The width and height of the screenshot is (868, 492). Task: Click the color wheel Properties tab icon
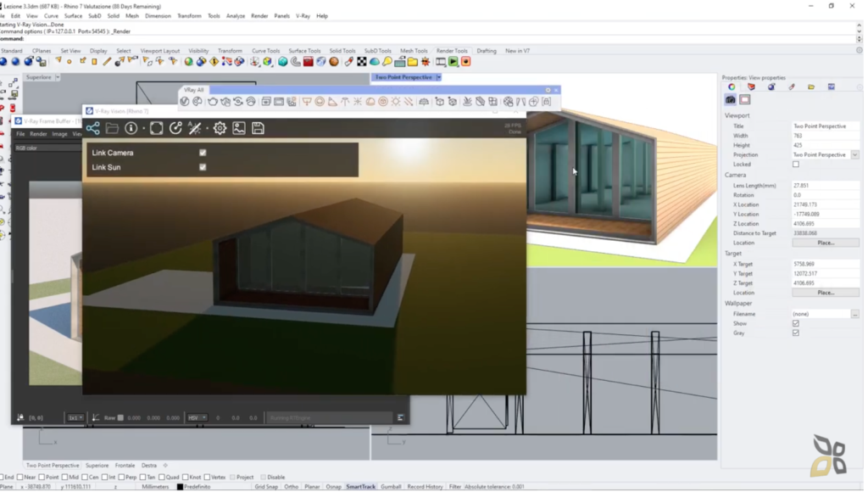[x=732, y=87]
